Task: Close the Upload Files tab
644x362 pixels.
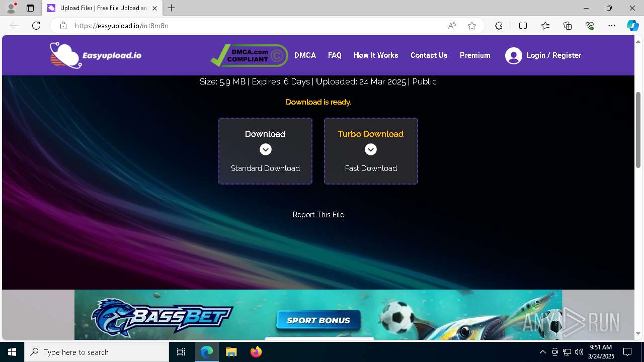Action: click(x=154, y=8)
